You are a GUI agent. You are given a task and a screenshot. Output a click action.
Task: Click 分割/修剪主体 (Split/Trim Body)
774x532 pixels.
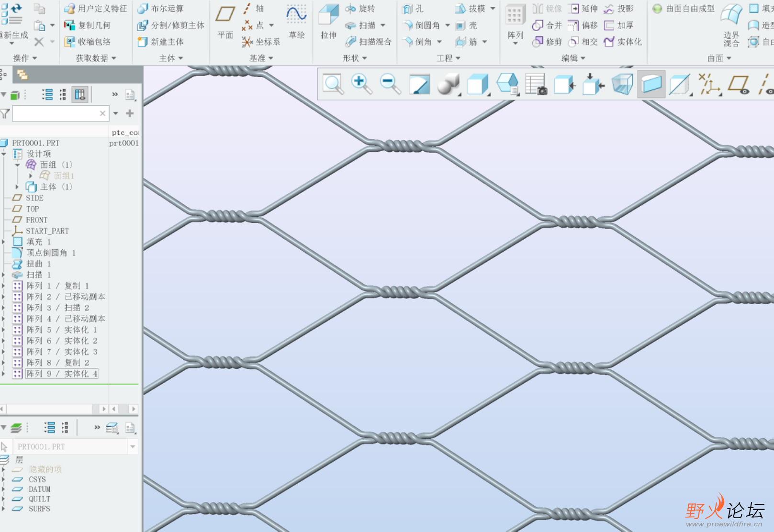171,25
